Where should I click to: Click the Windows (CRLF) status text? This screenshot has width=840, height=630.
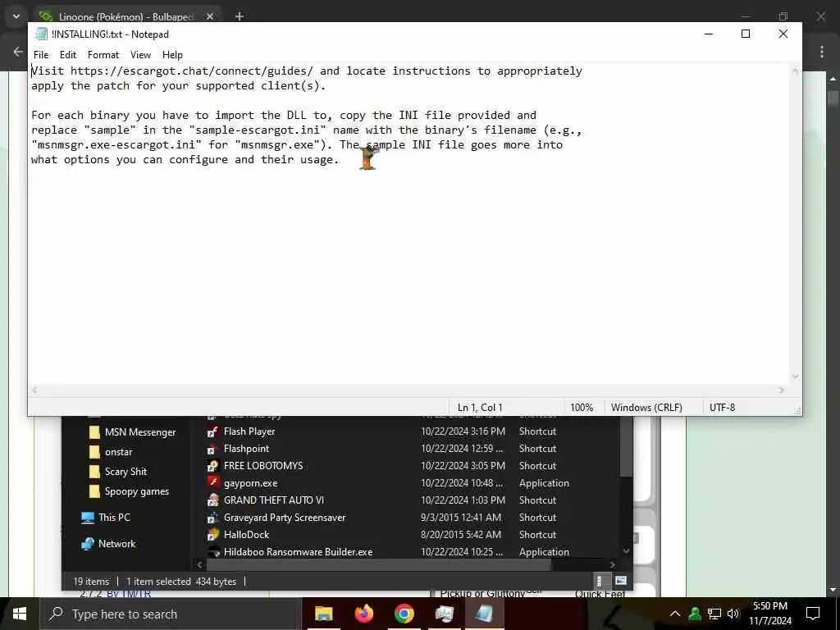(646, 408)
